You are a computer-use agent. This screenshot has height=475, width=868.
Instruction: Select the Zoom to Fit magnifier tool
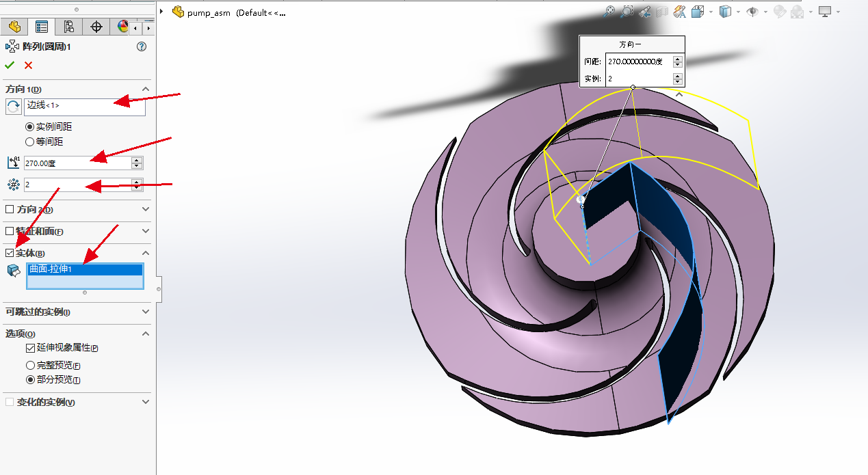point(609,12)
